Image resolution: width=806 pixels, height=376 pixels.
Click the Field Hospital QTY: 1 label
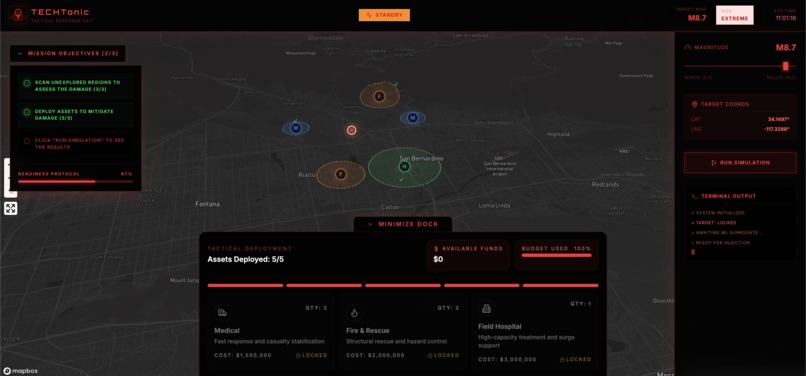pyautogui.click(x=581, y=304)
